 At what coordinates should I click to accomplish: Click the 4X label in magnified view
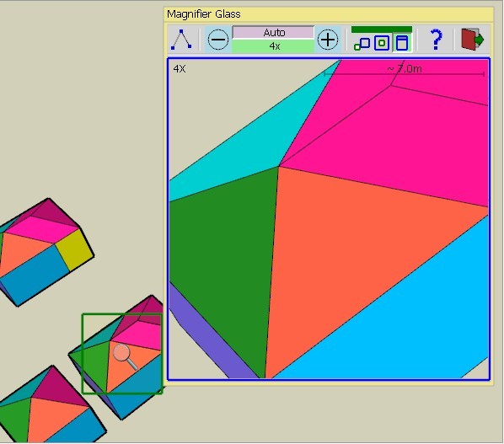click(180, 69)
